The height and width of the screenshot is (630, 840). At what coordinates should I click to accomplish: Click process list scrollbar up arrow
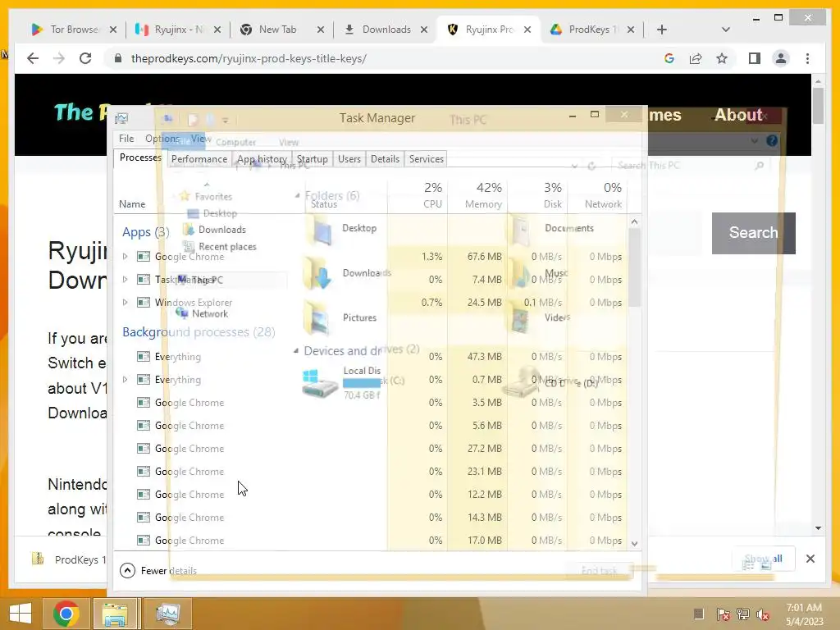634,221
